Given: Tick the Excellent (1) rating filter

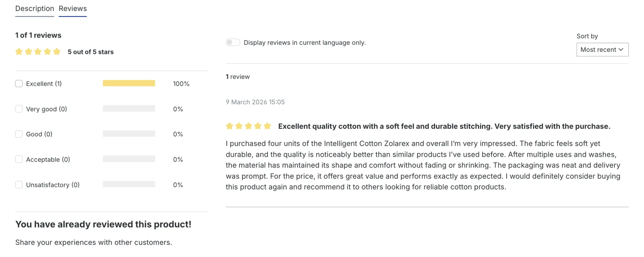Looking at the screenshot, I should tap(19, 84).
